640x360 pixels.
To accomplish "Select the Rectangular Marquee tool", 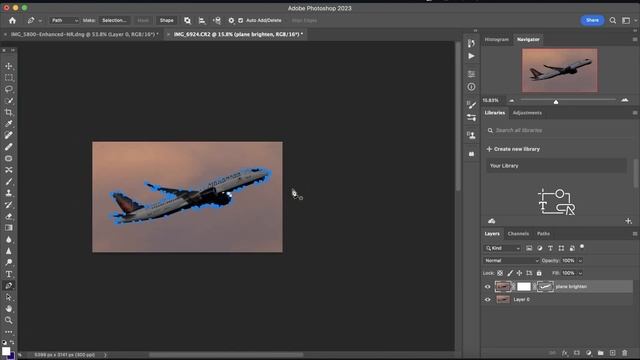I will tap(9, 78).
